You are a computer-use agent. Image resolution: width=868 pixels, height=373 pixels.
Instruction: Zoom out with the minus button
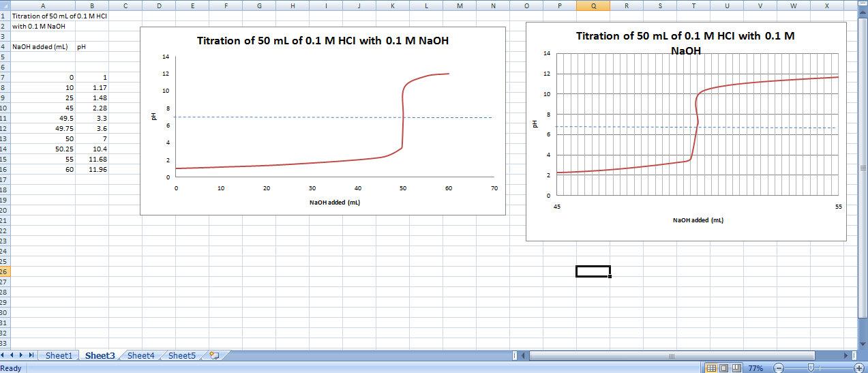779,368
